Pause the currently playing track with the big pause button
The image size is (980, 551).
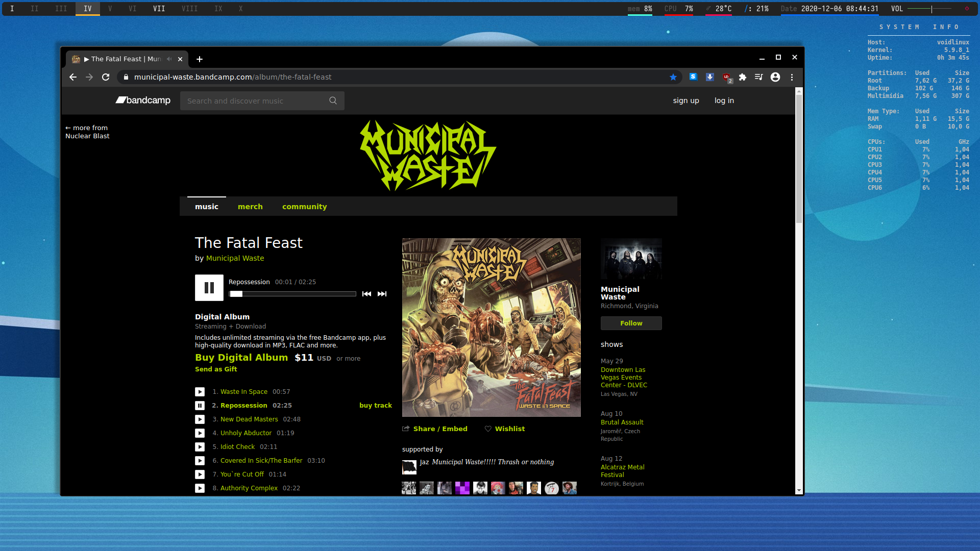(209, 288)
